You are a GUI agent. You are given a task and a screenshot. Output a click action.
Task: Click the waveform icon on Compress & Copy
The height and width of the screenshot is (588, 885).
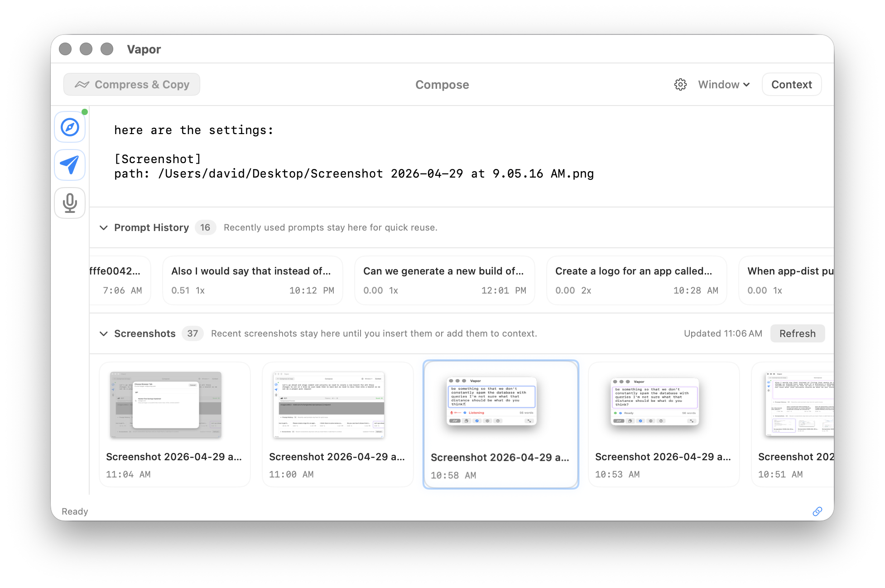pyautogui.click(x=83, y=84)
